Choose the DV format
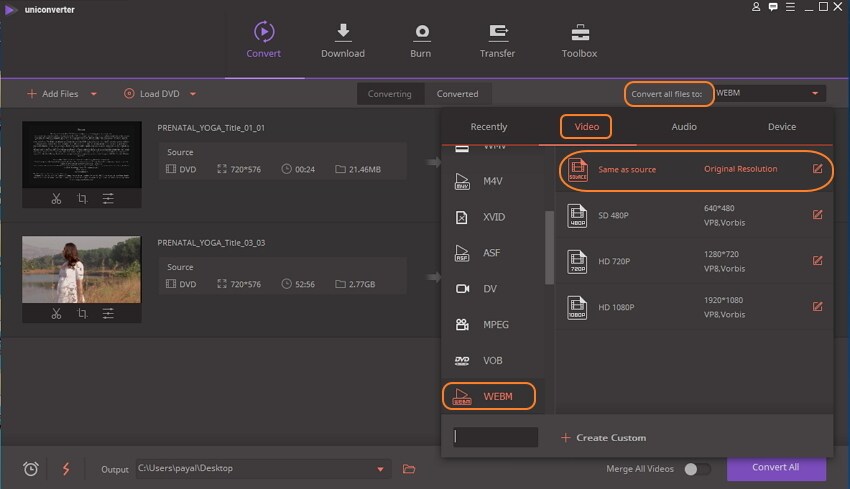850x489 pixels. 492,288
